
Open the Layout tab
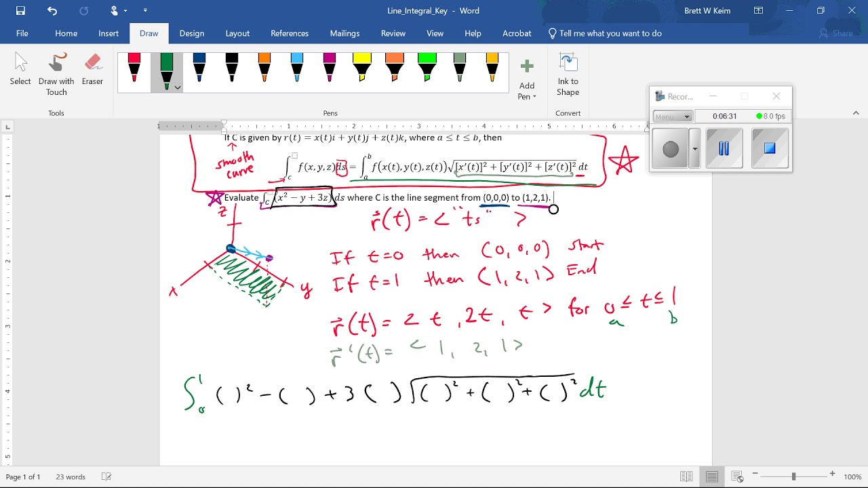point(237,33)
